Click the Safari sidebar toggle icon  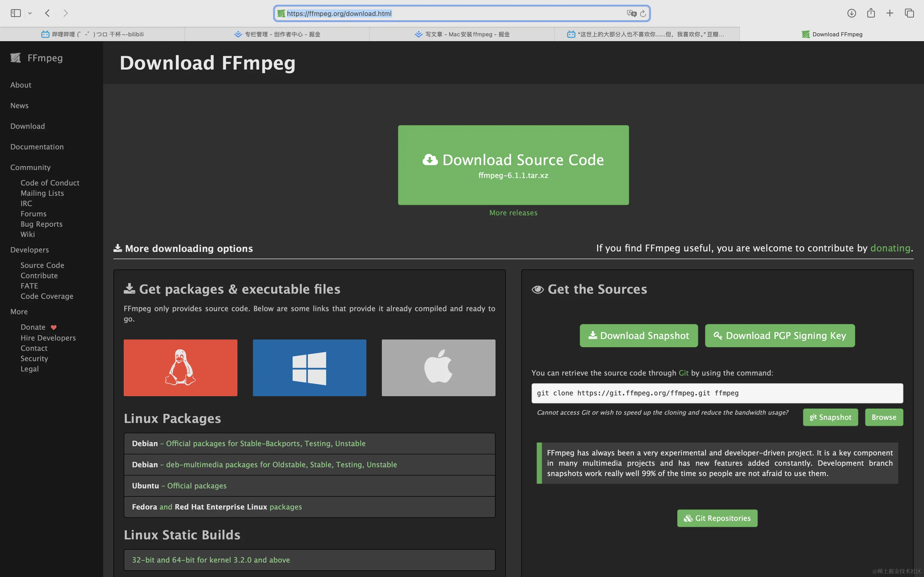pyautogui.click(x=16, y=13)
